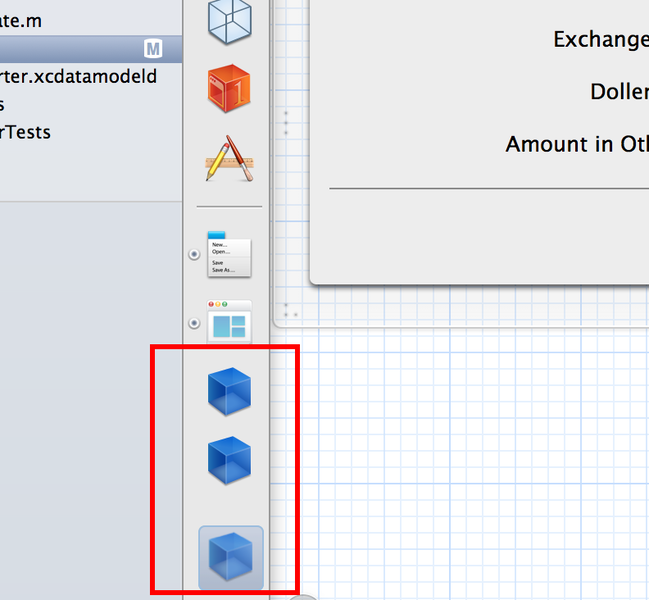Click the highlighted row in file navigator
Screen dimensions: 649x600
click(70, 48)
